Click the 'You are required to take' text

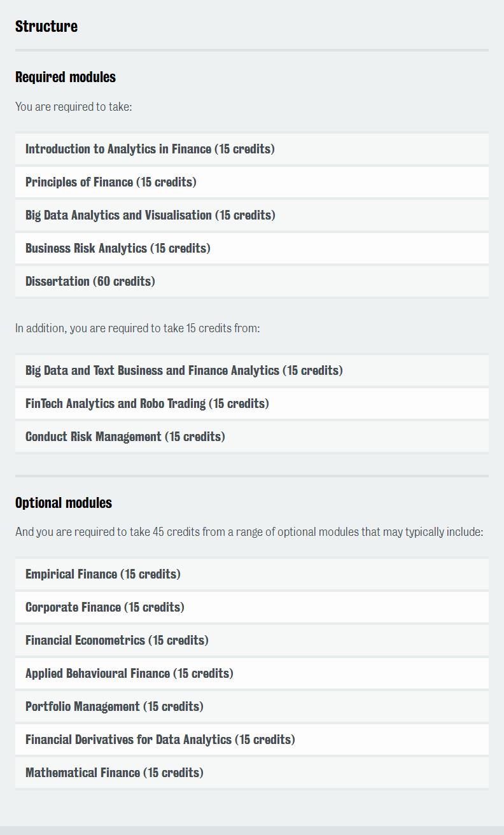point(74,107)
